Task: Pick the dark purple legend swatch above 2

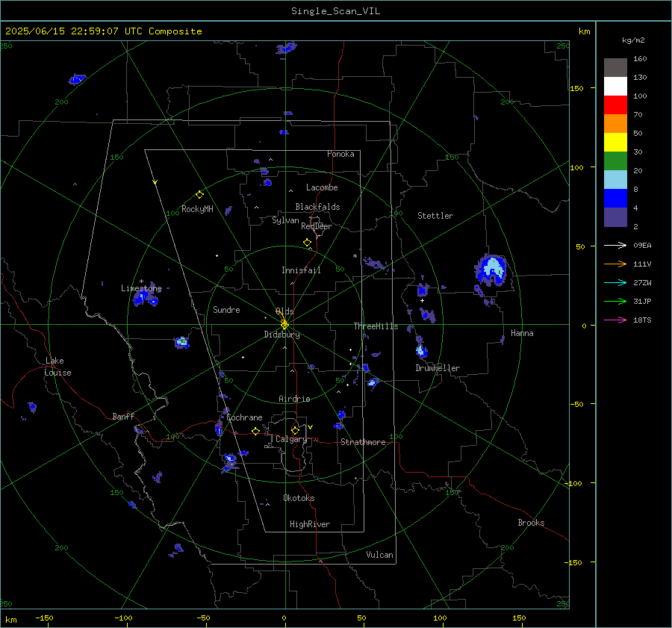Action: pos(615,217)
